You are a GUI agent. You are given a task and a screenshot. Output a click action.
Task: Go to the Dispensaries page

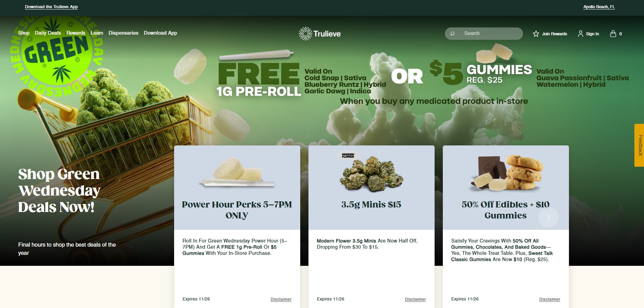[x=123, y=33]
